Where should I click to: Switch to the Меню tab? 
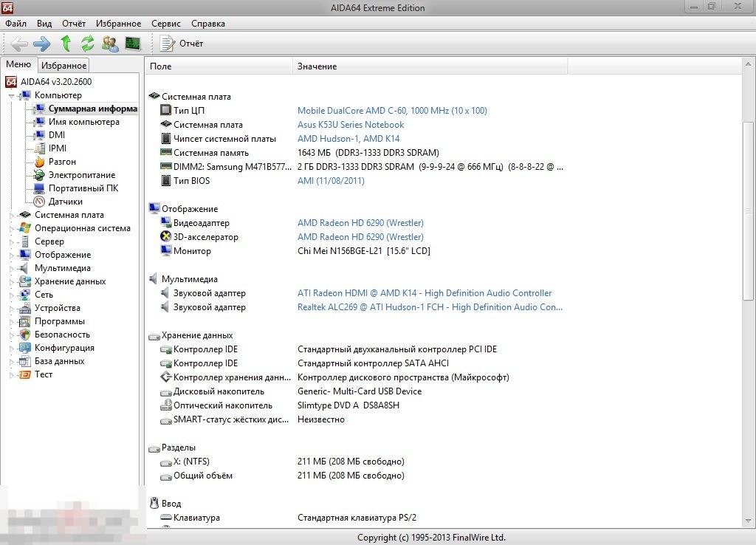pos(18,64)
